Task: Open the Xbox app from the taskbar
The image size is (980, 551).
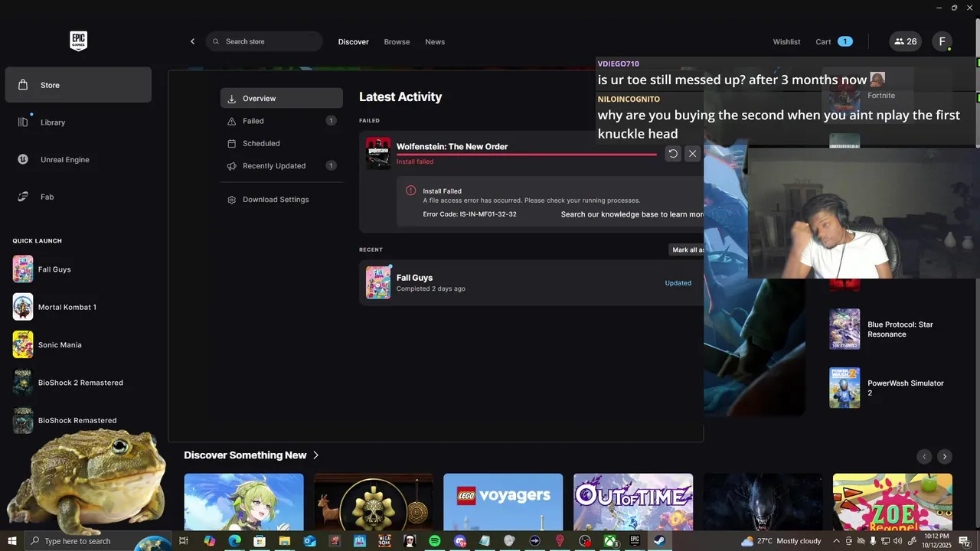Action: coord(610,541)
